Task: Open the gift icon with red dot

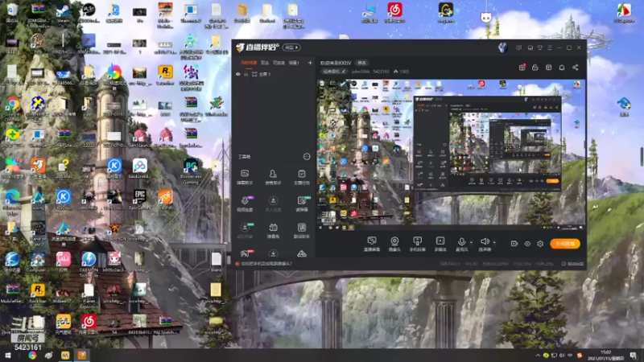Action: pyautogui.click(x=522, y=68)
